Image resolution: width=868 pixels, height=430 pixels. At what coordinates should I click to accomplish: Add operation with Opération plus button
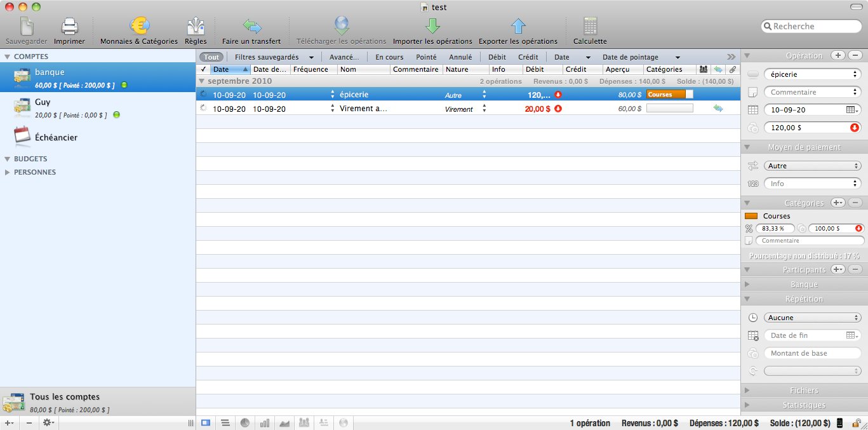pyautogui.click(x=838, y=56)
